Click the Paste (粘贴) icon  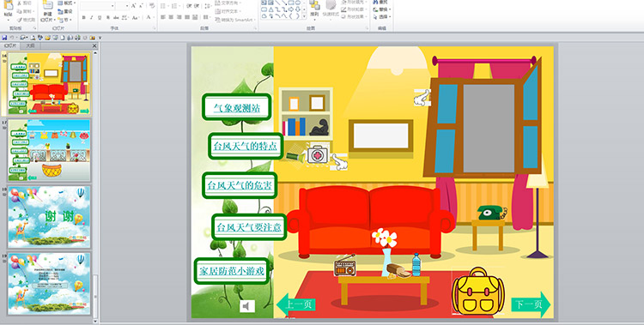[x=8, y=10]
